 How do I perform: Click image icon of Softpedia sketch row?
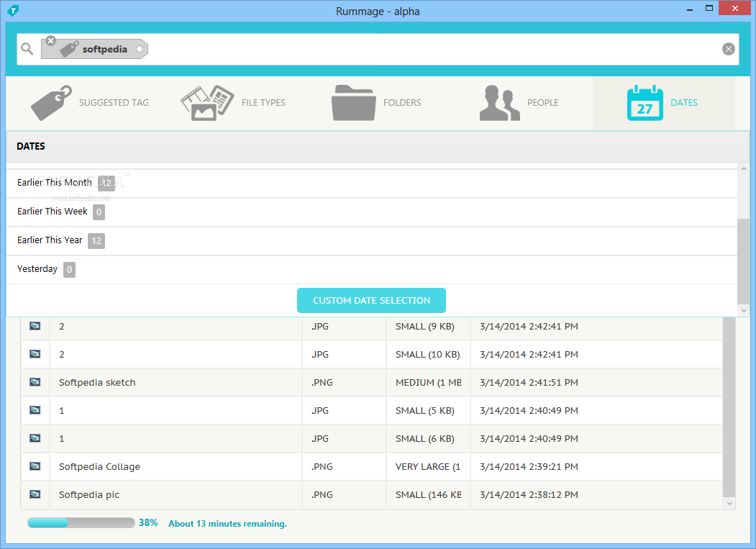click(35, 382)
